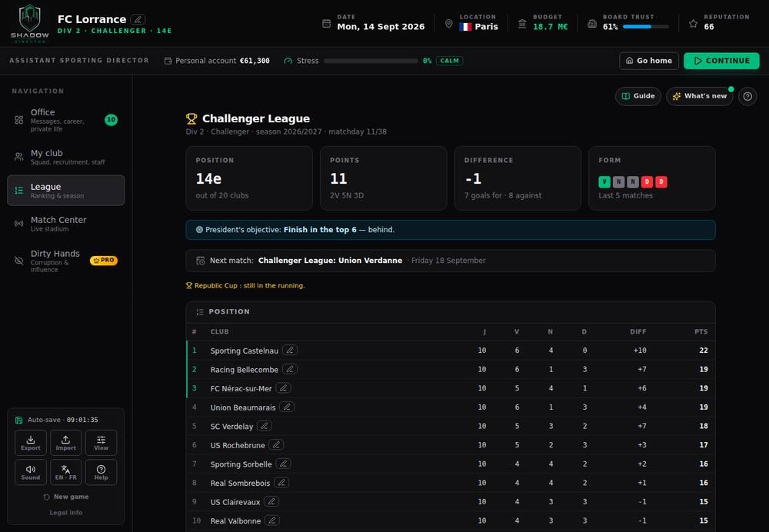
Task: Start a New game
Action: (x=65, y=497)
